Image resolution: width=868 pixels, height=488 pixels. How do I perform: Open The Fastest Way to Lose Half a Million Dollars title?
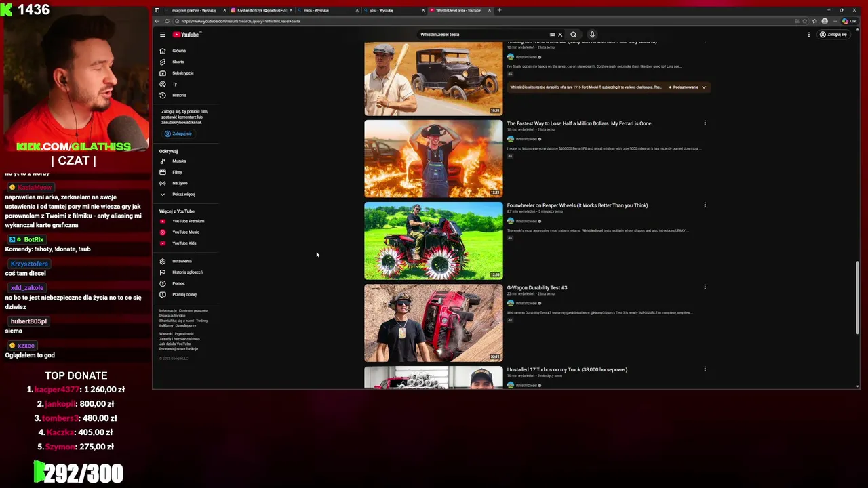coord(579,123)
